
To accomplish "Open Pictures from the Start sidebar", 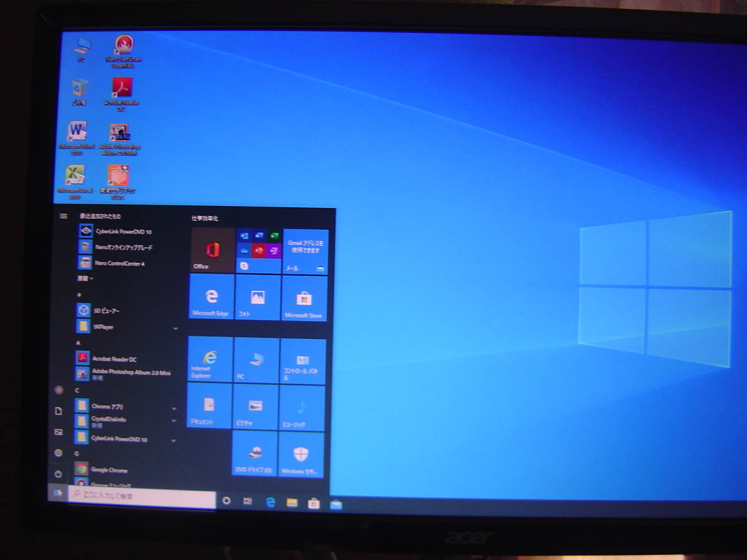I will point(59,431).
